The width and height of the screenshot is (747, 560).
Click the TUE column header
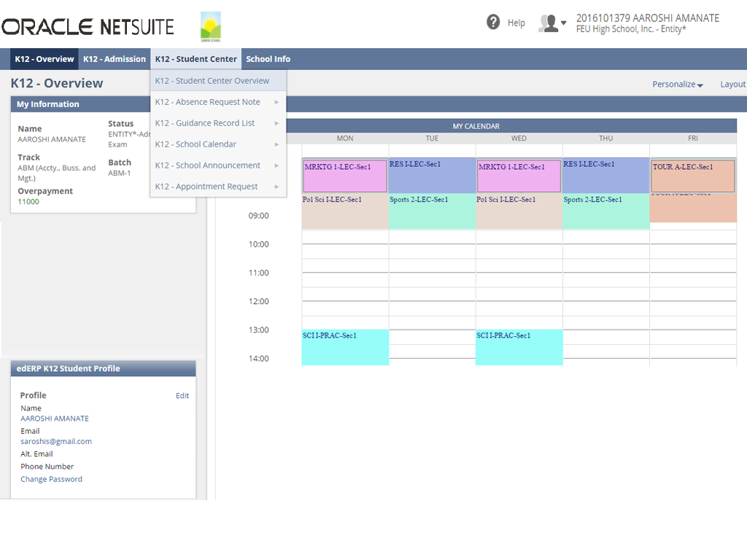coord(432,138)
